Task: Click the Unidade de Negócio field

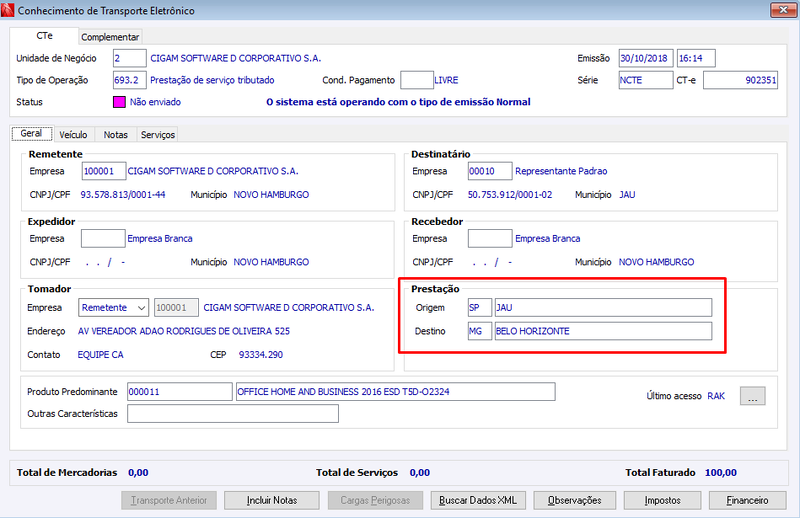Action: (x=130, y=58)
